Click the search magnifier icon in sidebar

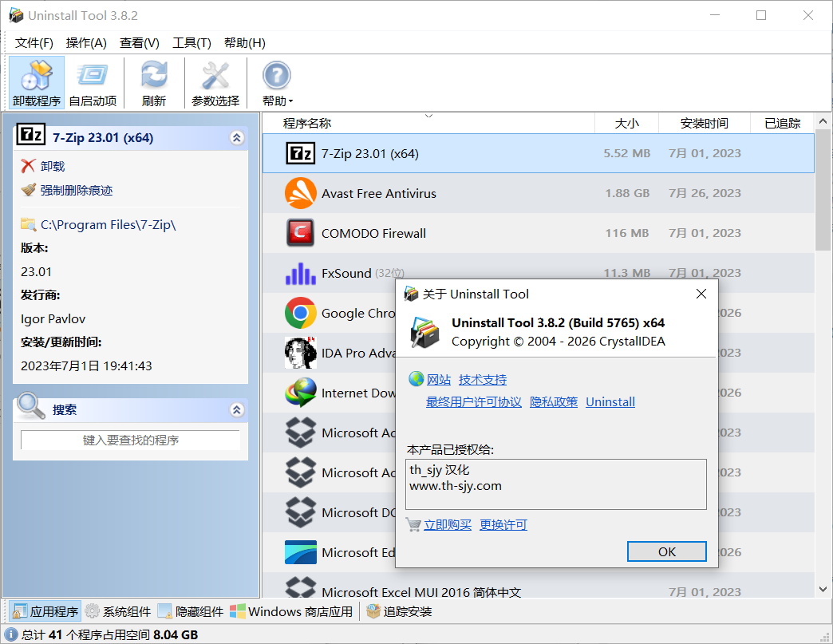coord(30,406)
